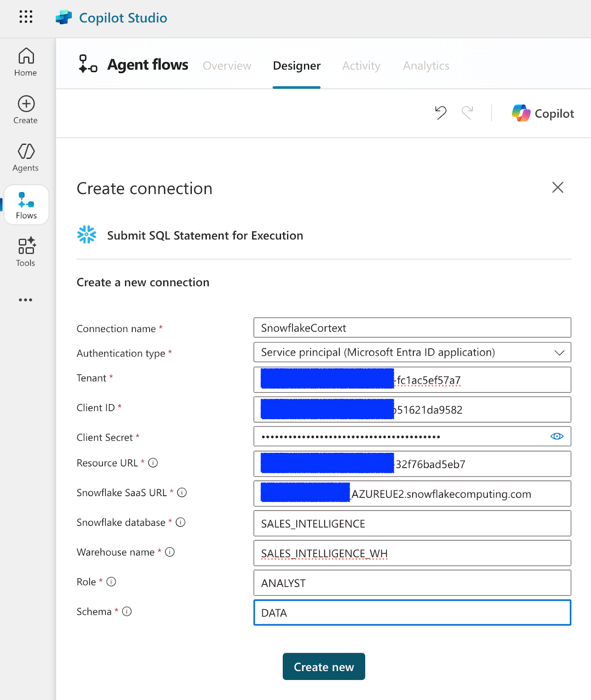Reveal Client Secret with eye icon

(x=556, y=436)
